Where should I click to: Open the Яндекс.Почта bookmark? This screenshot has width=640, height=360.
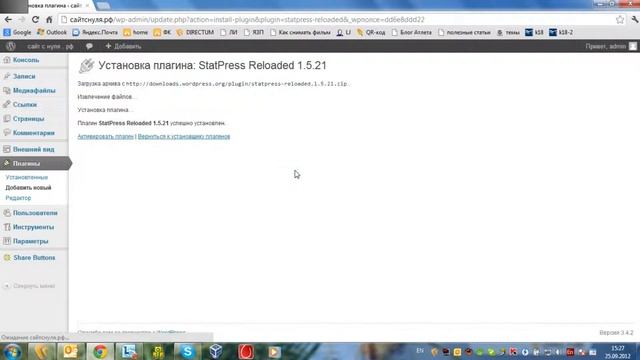(95, 32)
